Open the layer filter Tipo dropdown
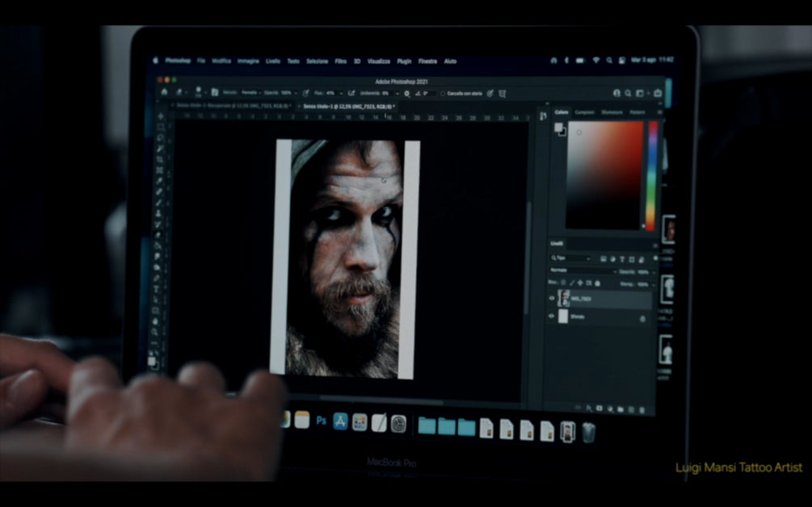Viewport: 812px width, 507px height. (x=570, y=258)
